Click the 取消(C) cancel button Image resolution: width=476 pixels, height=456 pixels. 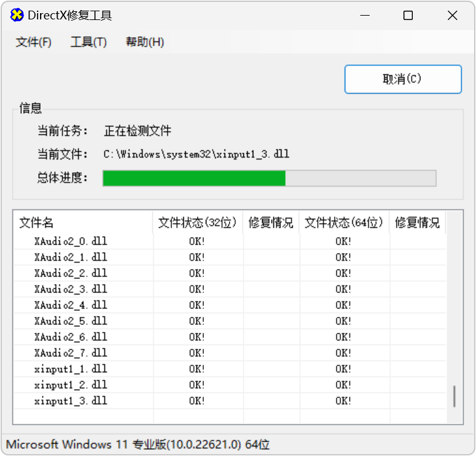point(403,79)
